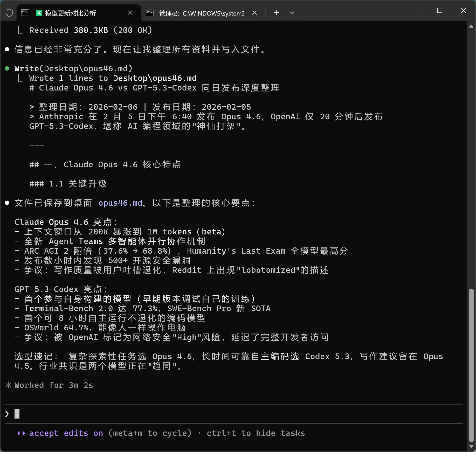
Task: Click the Write(Desktop\opus46.md) tool call line
Action: tap(73, 68)
